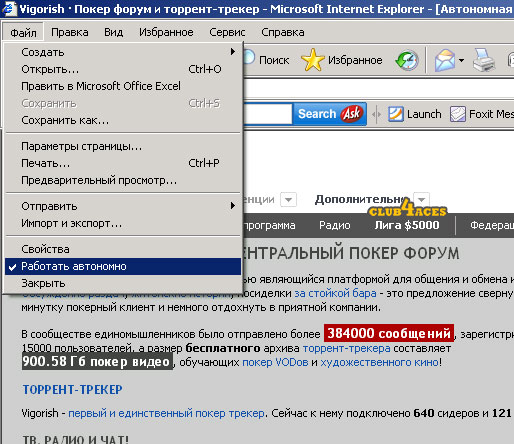
Task: Open the History clock icon
Action: [407, 60]
